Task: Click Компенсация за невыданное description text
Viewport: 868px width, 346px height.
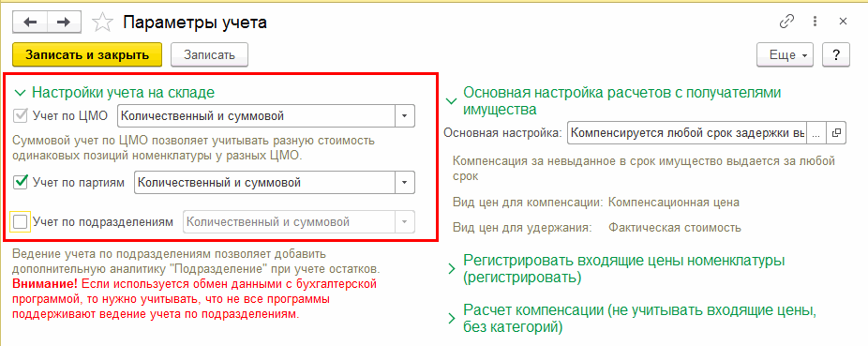Action: pos(644,168)
